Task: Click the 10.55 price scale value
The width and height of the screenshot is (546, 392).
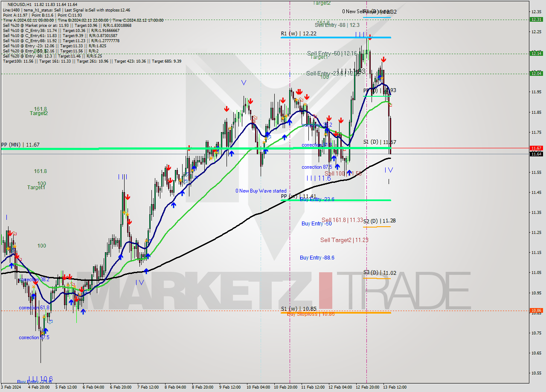Action: [536, 373]
